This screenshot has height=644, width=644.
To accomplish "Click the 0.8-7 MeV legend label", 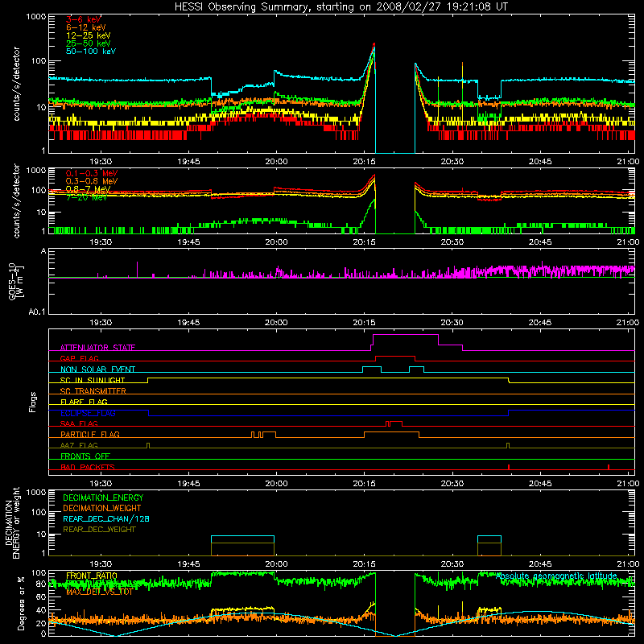I will (88, 189).
